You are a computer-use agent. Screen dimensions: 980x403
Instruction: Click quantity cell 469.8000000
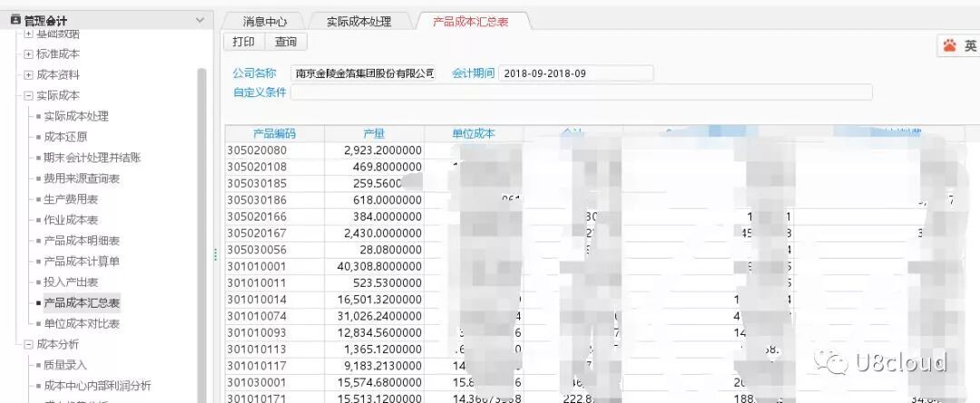387,167
